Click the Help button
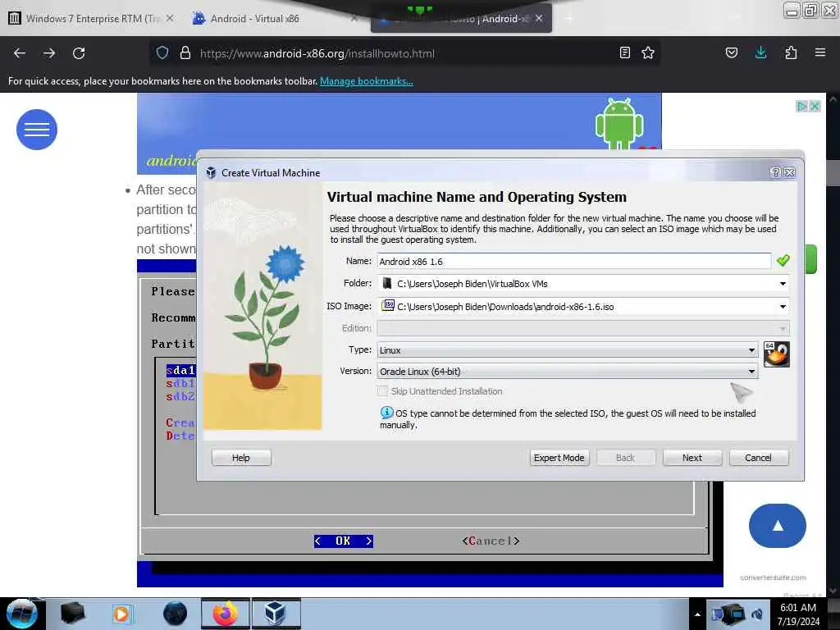The height and width of the screenshot is (630, 840). (x=241, y=458)
